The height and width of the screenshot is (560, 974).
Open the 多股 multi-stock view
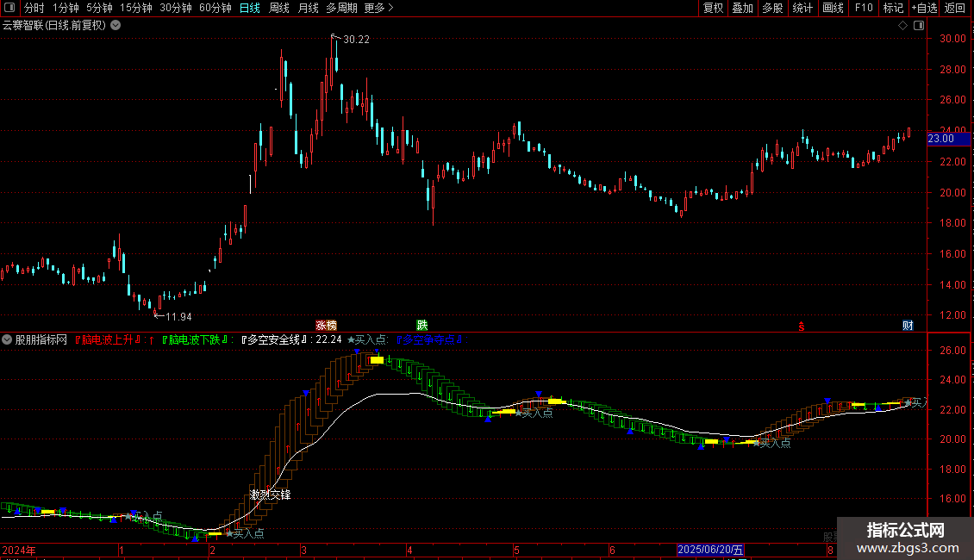(772, 8)
